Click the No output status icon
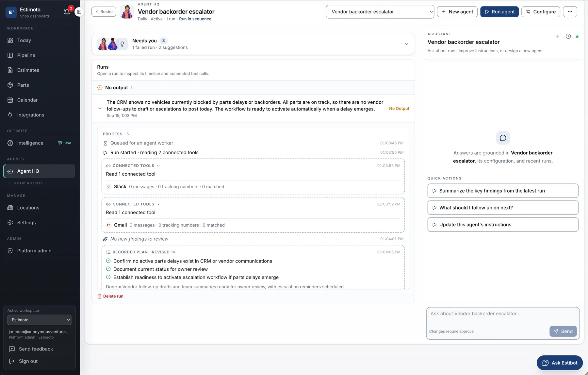The width and height of the screenshot is (588, 375). (x=100, y=88)
